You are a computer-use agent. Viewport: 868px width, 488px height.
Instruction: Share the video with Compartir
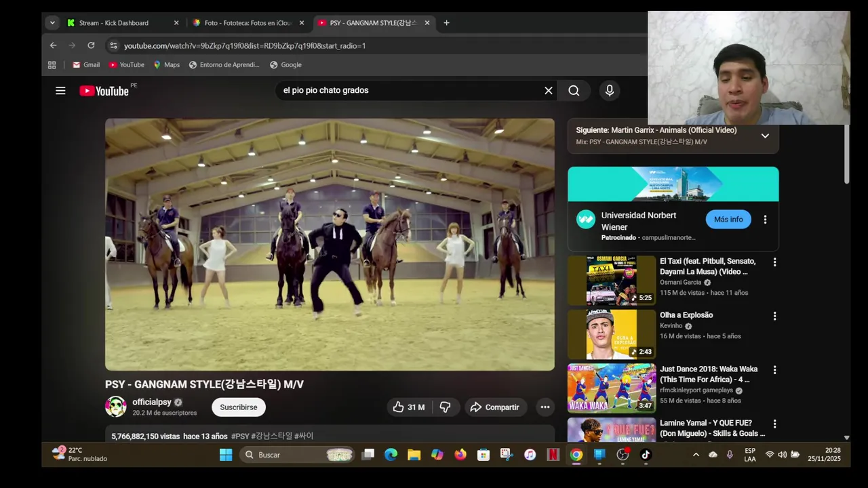click(495, 407)
